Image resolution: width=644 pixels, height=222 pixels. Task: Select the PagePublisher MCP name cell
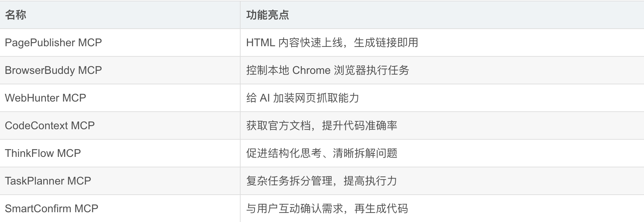(53, 43)
